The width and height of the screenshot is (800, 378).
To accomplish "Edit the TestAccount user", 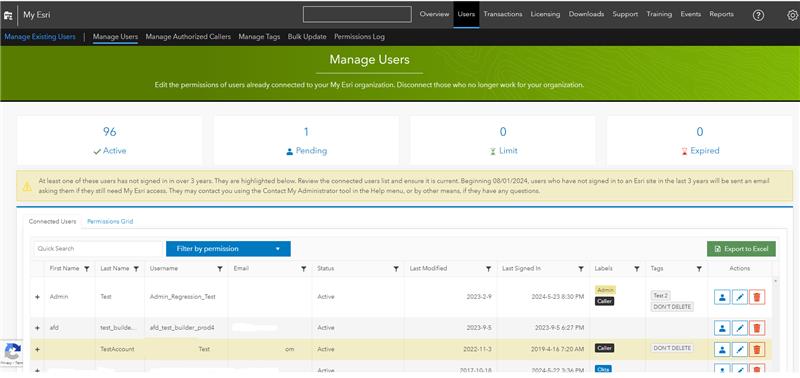I will tap(740, 349).
